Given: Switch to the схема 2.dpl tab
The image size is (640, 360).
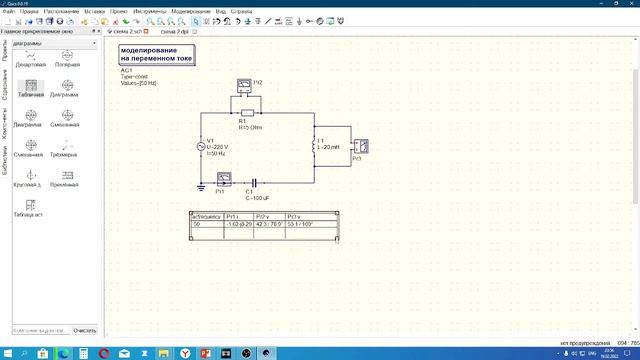Looking at the screenshot, I should [x=175, y=31].
